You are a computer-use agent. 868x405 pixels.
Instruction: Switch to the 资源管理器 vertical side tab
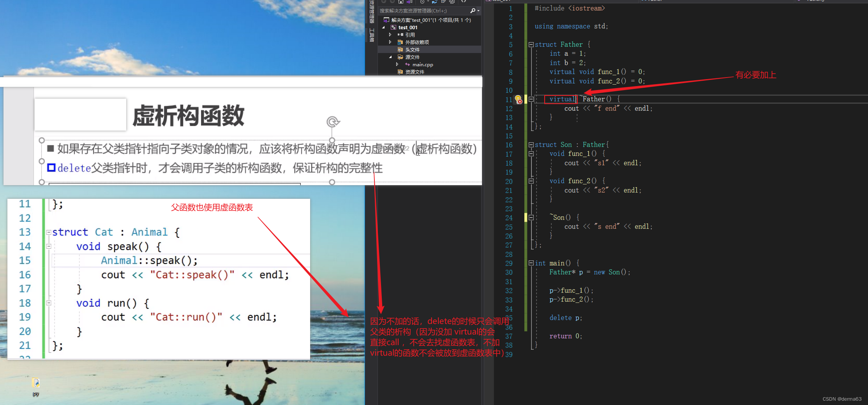click(372, 12)
